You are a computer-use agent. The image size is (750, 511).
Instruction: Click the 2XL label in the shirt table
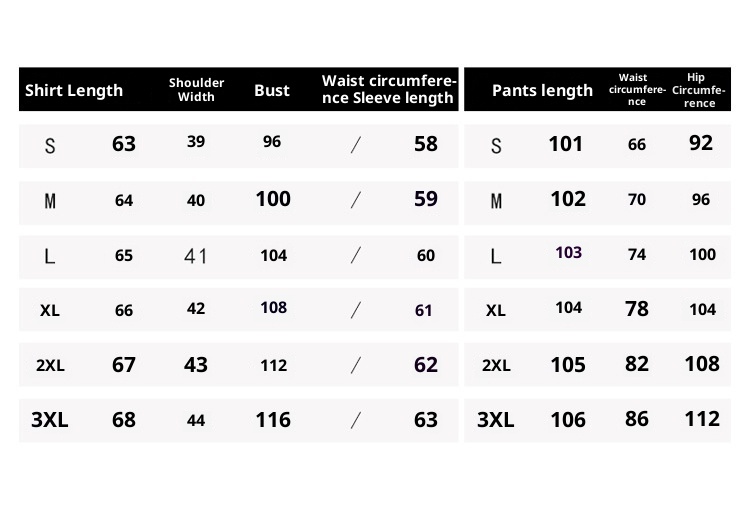tap(50, 365)
